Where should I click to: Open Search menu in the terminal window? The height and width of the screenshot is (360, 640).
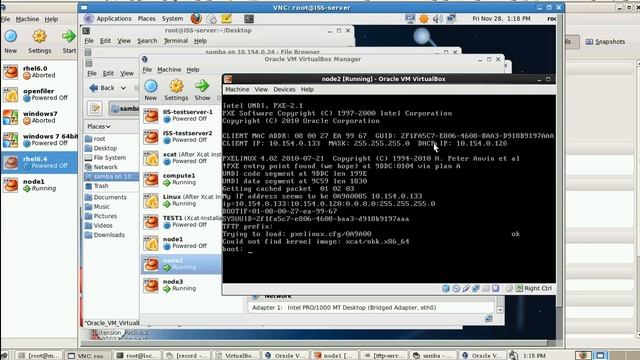(x=147, y=41)
